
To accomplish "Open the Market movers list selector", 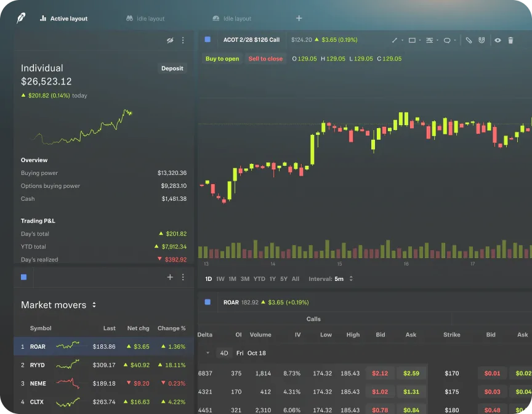I will (x=94, y=305).
